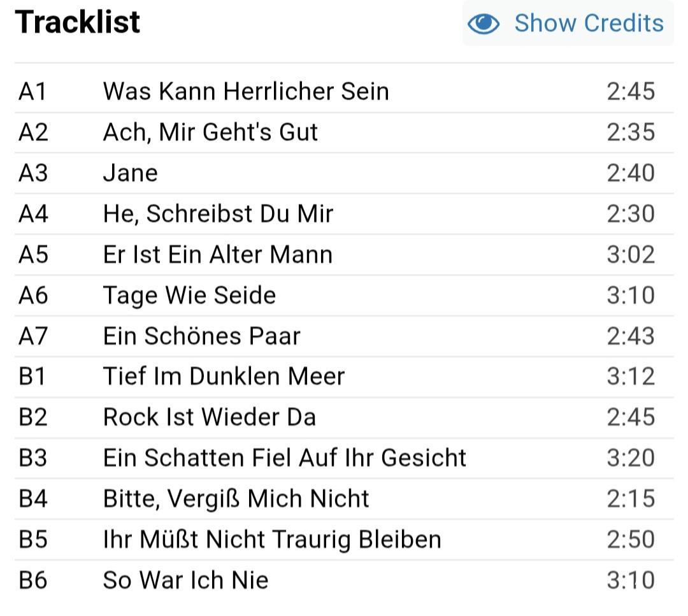
Task: Select 'He, Schreibst Du Mir' track
Action: (x=218, y=213)
